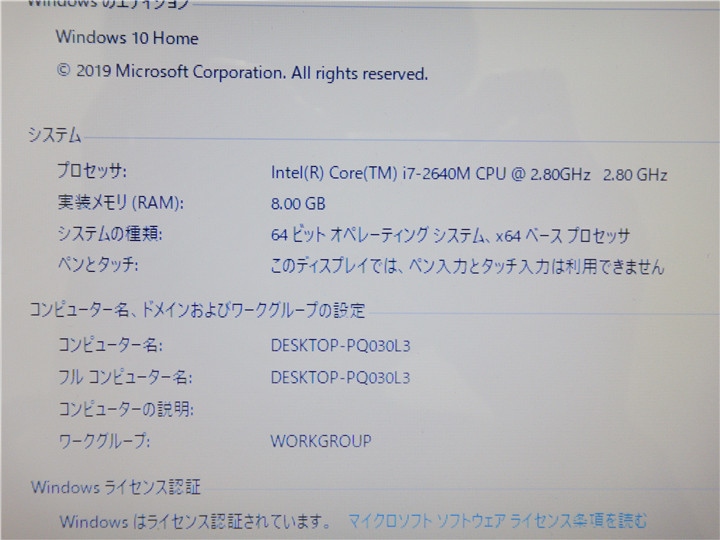Select the 'コンピューター名、ドメインおよびワークグループの設定' heading
Image resolution: width=720 pixels, height=540 pixels.
point(197,310)
